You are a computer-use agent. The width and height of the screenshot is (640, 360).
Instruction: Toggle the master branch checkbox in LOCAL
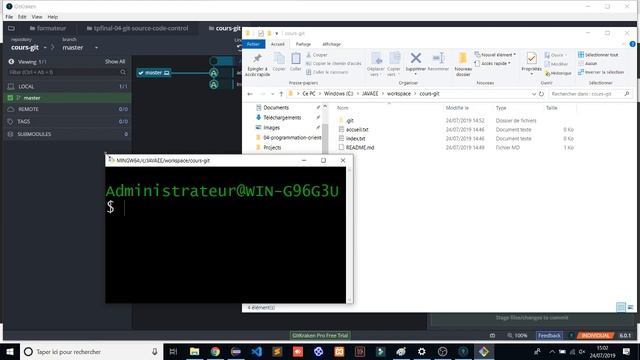pyautogui.click(x=10, y=98)
